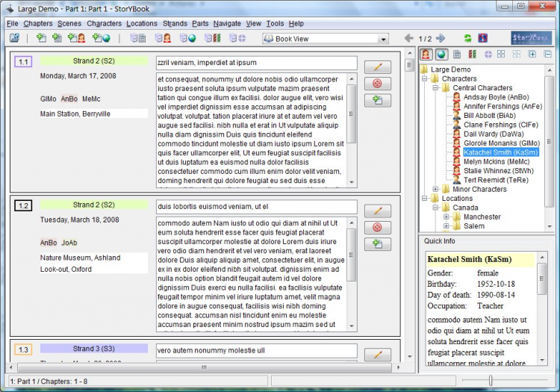Toggle the locations globe filter in tree toolbar
Screen dimensions: 560x392
click(x=441, y=55)
